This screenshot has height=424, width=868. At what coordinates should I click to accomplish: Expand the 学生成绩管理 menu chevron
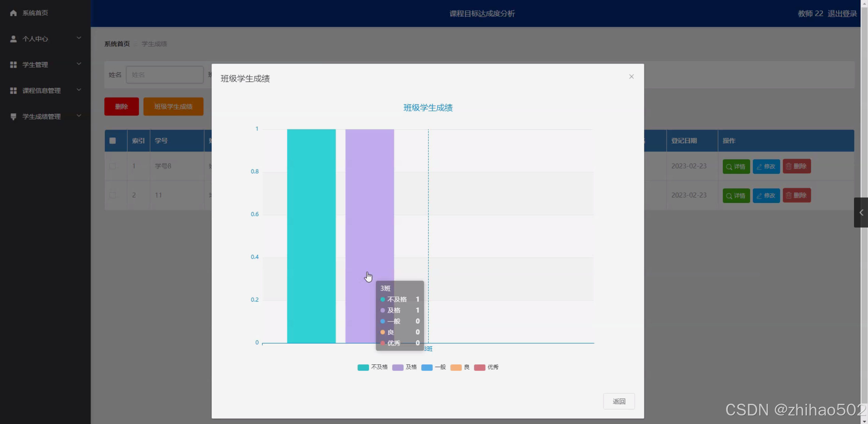(79, 116)
